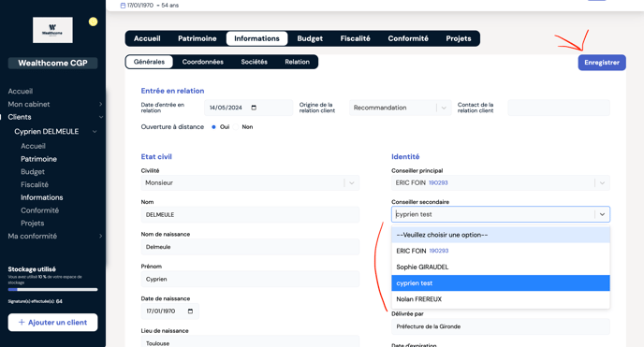Expand Mon cabinet sidebar chevron
The width and height of the screenshot is (644, 347).
tap(101, 104)
